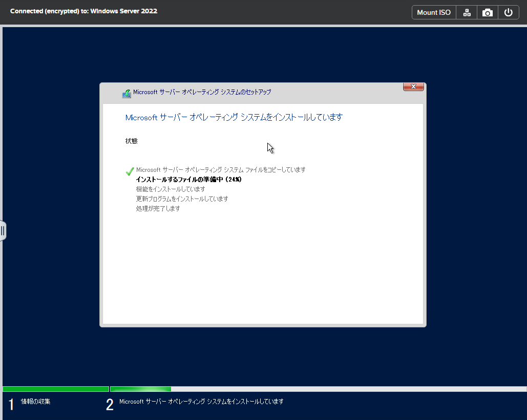Click the step 1 green progress bar
Image resolution: width=527 pixels, height=420 pixels.
coord(56,389)
